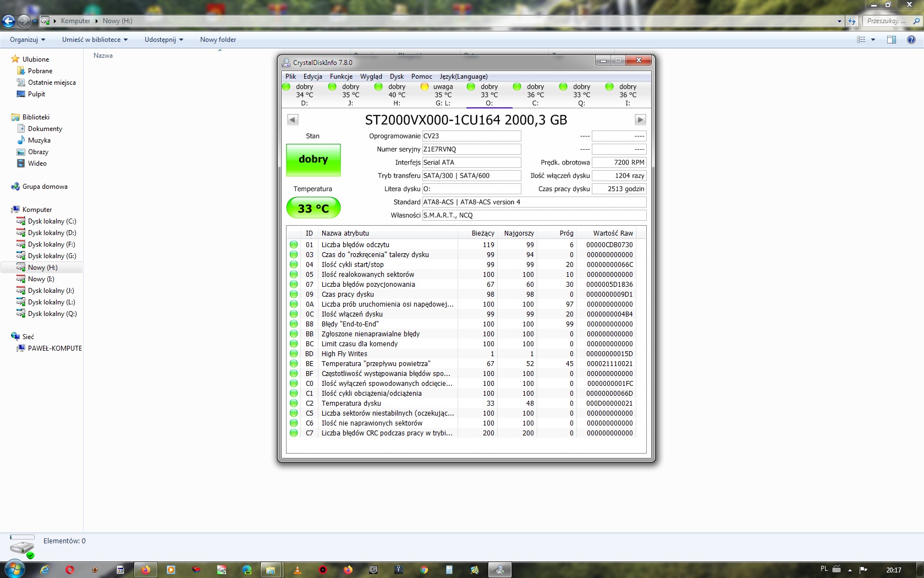Open PAWEŁ-KOMPUTER under Sieć
The height and width of the screenshot is (578, 924).
[x=54, y=348]
